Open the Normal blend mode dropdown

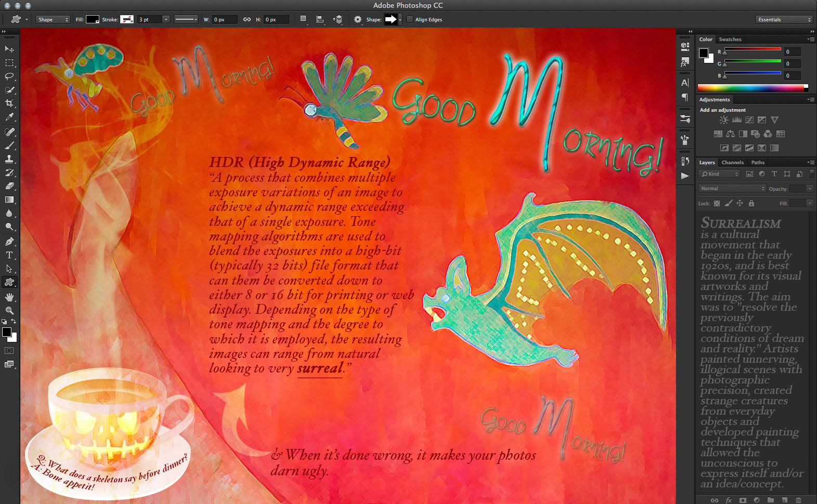pos(732,189)
